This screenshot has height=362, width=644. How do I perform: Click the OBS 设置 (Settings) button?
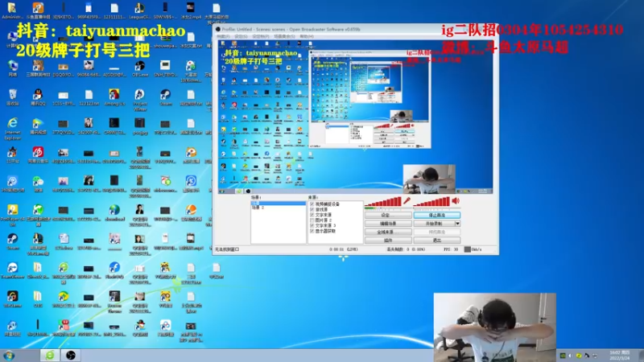[388, 215]
